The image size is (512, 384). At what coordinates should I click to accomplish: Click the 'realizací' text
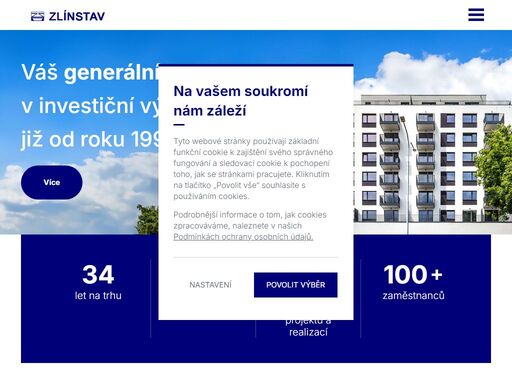coord(308,332)
